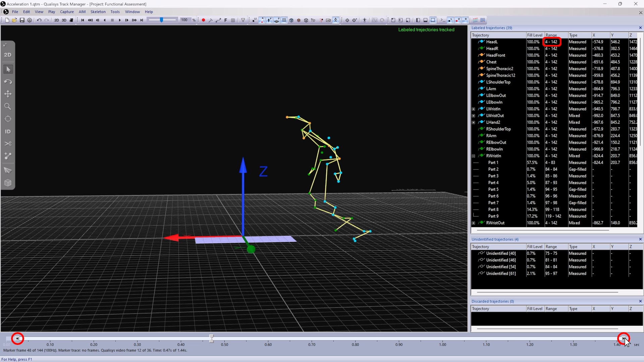Expand the RWristOut trajectory entry
Viewport: 644px width, 362px height.
(x=474, y=223)
